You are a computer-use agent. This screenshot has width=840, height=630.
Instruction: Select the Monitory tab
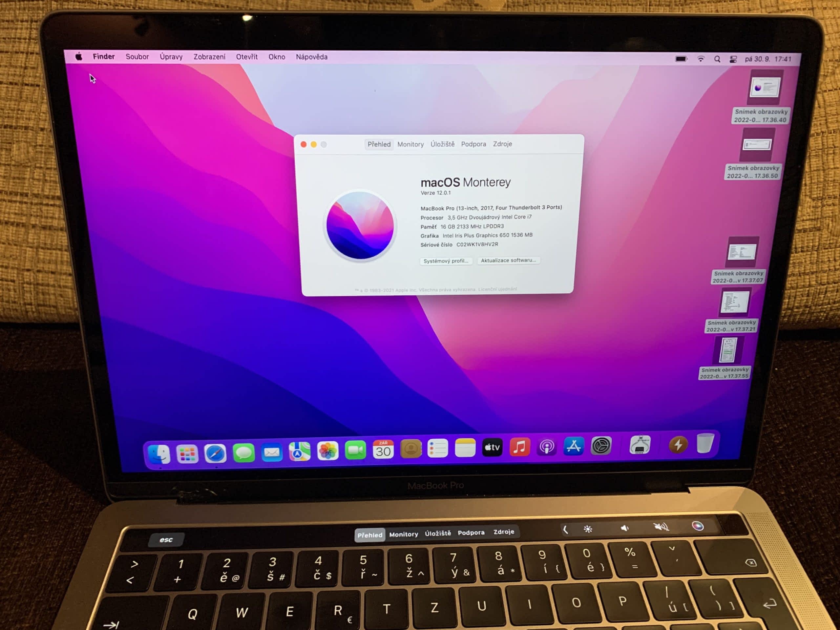click(x=410, y=144)
